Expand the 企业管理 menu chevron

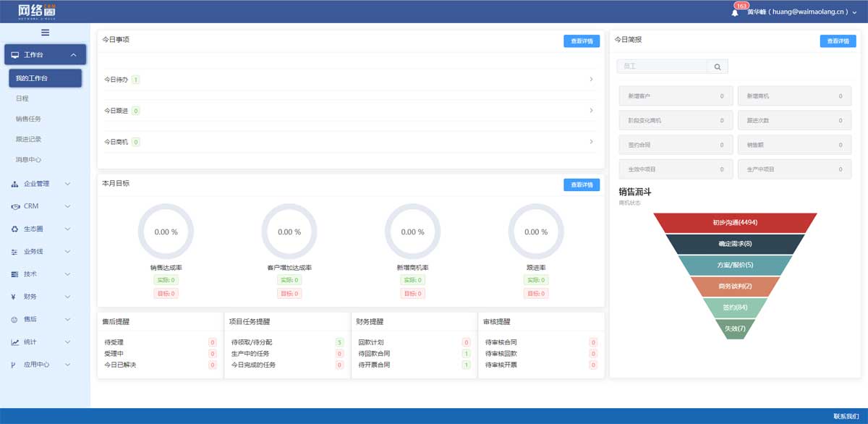68,184
